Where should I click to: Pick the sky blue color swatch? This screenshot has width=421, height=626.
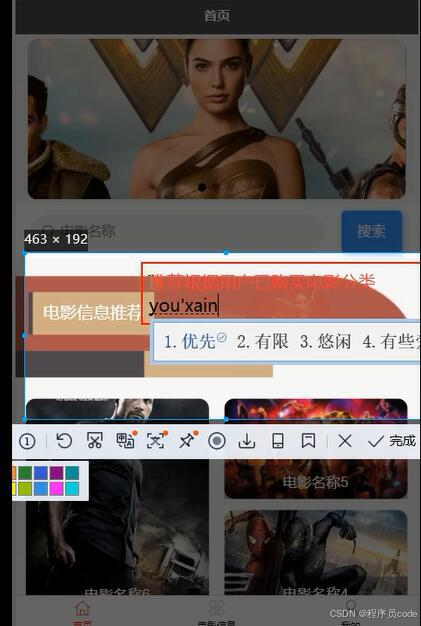[40, 489]
